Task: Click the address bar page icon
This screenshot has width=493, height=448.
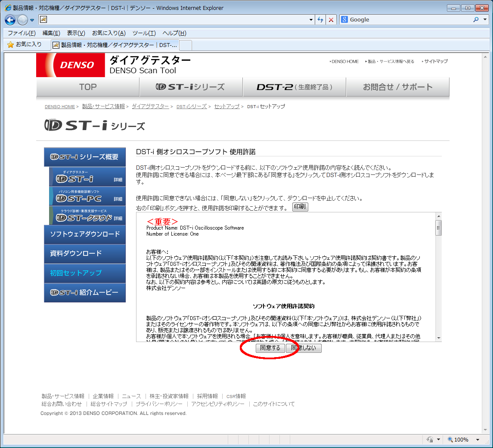Action: coord(44,19)
